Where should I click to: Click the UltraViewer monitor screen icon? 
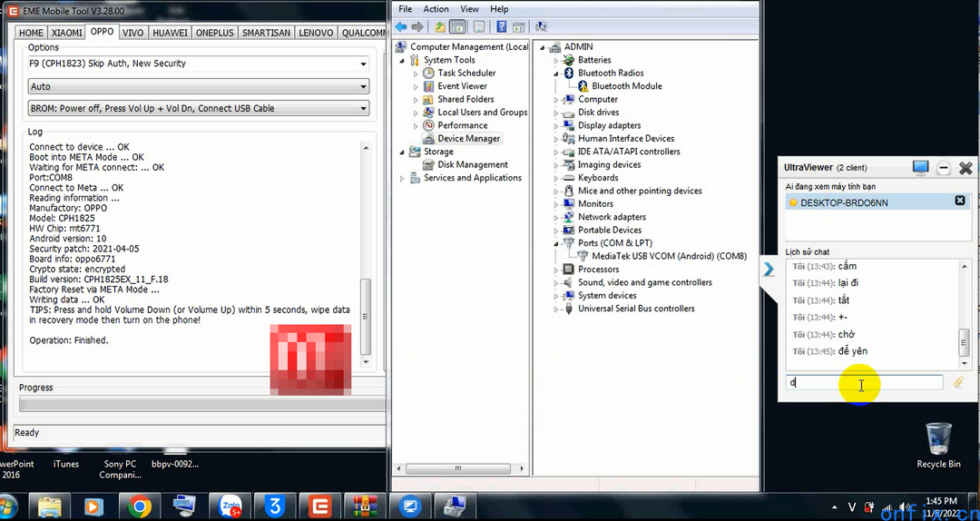[x=921, y=168]
